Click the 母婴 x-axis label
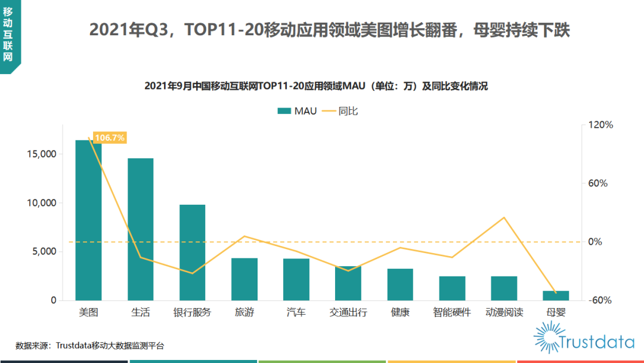Viewport: 644px width, 363px height. [x=556, y=312]
